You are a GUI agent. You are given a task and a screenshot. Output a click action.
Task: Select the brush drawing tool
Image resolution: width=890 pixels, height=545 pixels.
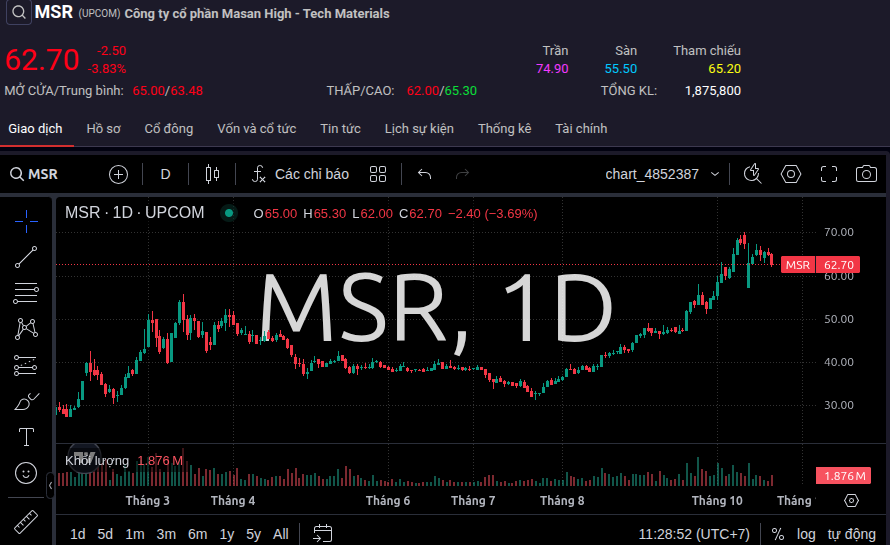tap(26, 401)
